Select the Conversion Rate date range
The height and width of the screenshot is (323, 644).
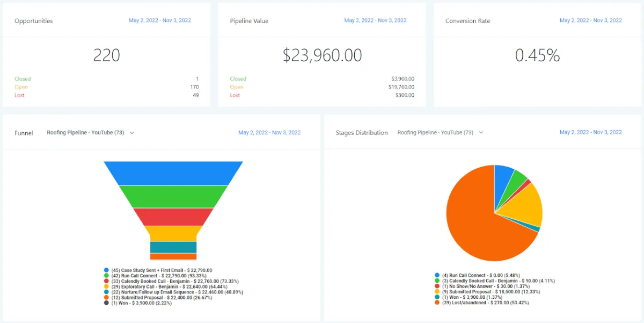coord(591,20)
